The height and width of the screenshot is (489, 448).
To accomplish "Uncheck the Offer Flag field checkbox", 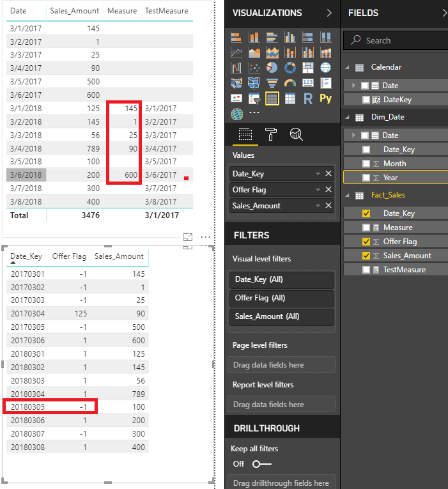I will (x=366, y=242).
